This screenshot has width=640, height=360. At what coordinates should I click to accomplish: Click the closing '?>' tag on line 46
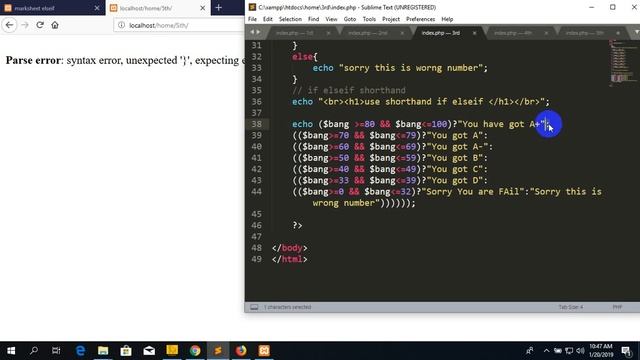coord(298,225)
